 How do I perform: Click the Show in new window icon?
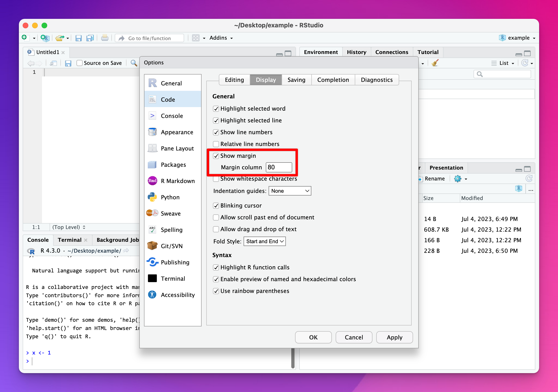(x=53, y=63)
